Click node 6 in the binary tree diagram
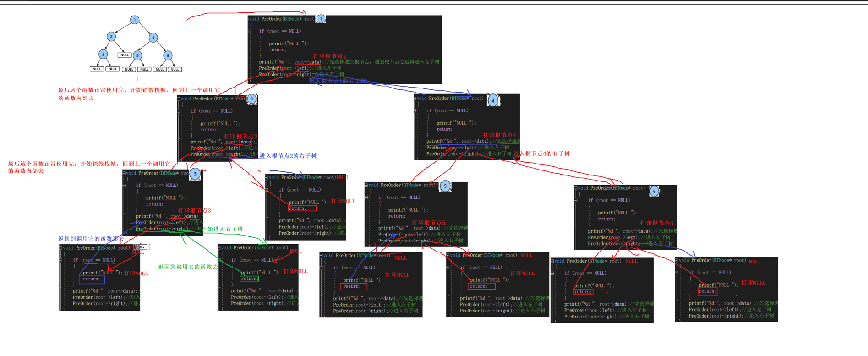 168,55
